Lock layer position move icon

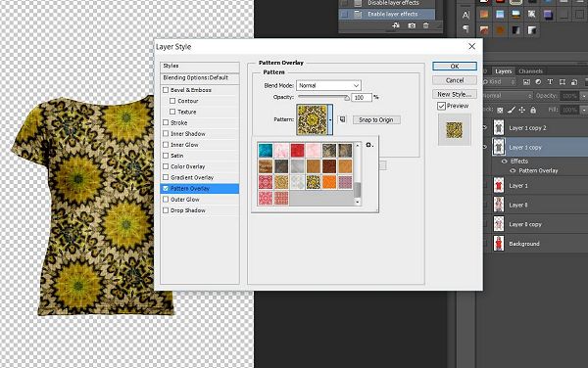pos(521,110)
